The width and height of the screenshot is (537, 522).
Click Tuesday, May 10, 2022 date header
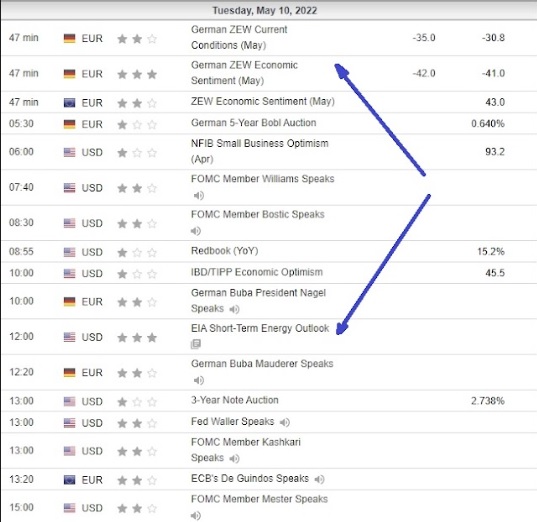click(x=264, y=11)
